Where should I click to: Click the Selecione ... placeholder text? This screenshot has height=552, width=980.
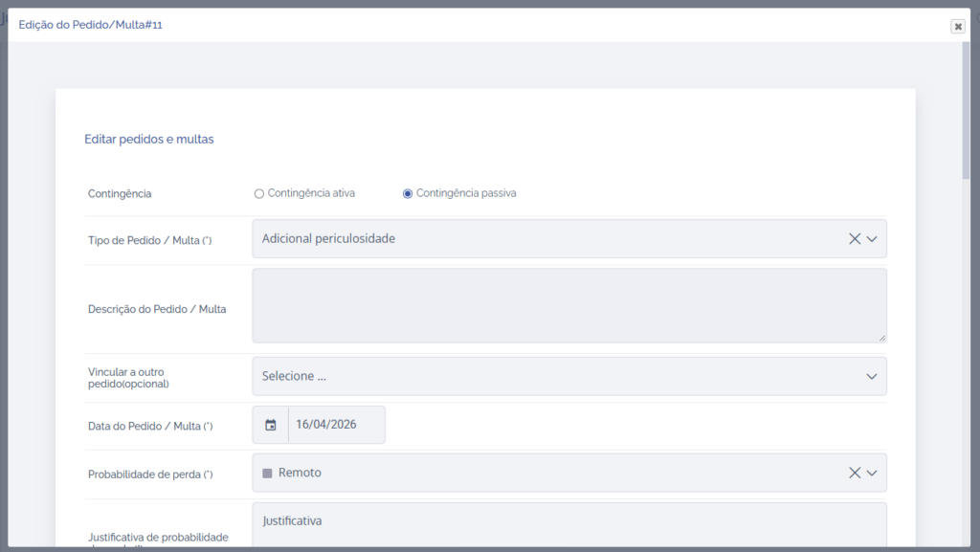[294, 377]
